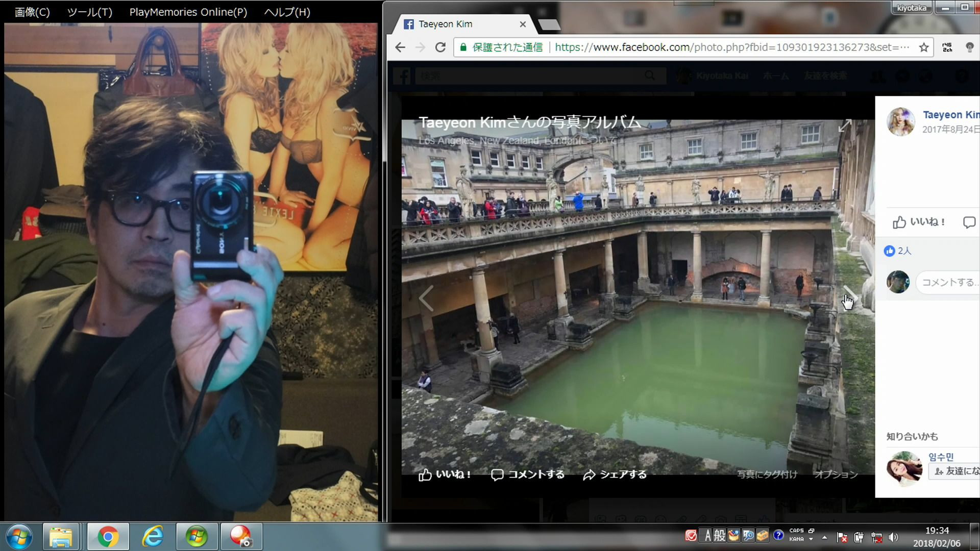
Task: Toggle いいね! in the right sidebar
Action: (919, 222)
